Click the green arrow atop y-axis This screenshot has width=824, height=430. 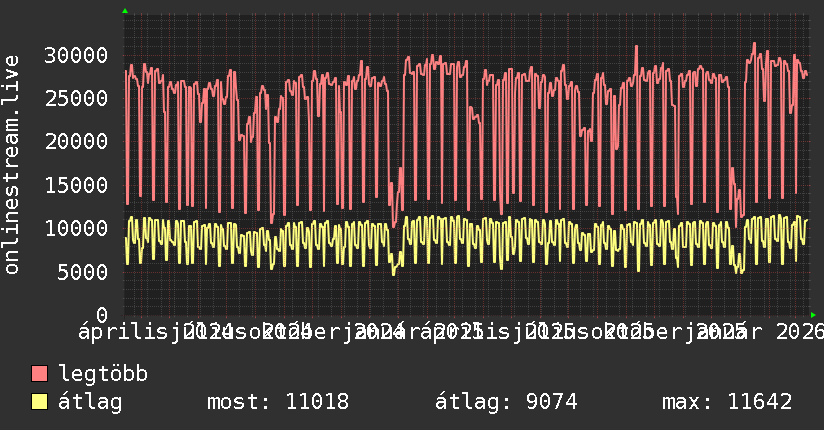[x=125, y=11]
